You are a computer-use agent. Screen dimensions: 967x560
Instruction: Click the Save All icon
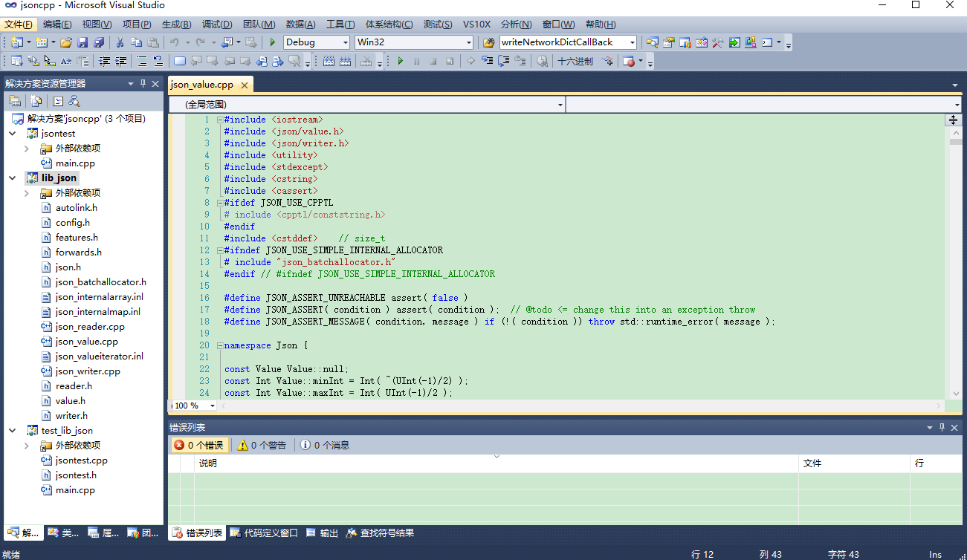tap(99, 42)
